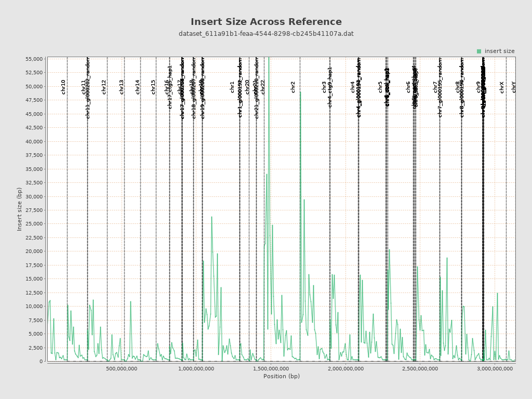Select the chr15 chromosome label
Image resolution: width=532 pixels, height=399 pixels.
pyautogui.click(x=153, y=87)
